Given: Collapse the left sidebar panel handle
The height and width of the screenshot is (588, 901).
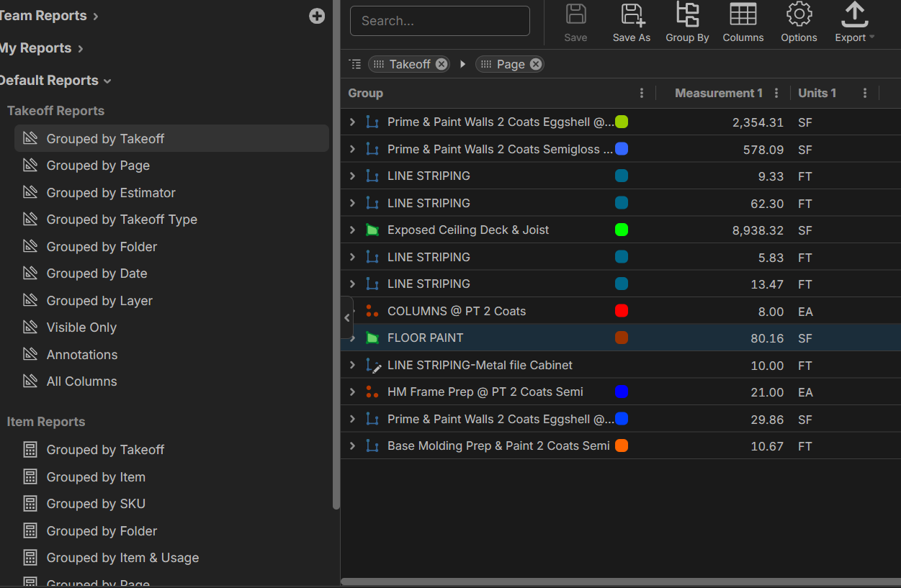Looking at the screenshot, I should coord(347,317).
